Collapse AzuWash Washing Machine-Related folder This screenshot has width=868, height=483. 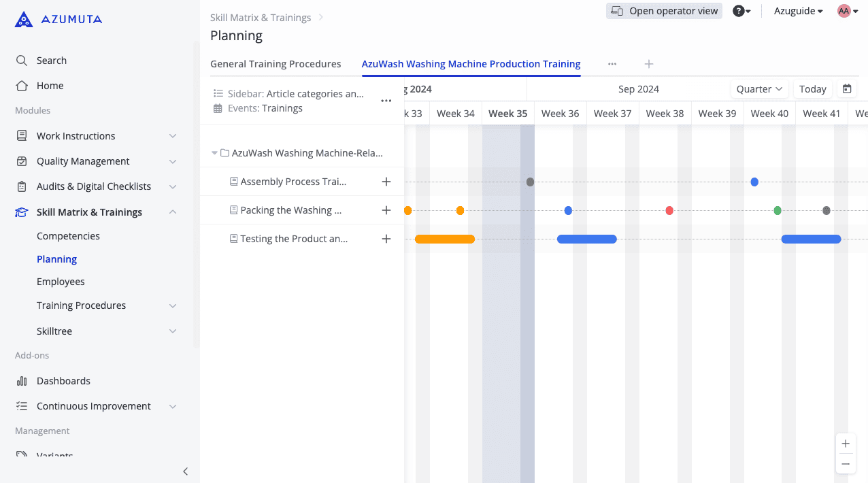click(215, 153)
